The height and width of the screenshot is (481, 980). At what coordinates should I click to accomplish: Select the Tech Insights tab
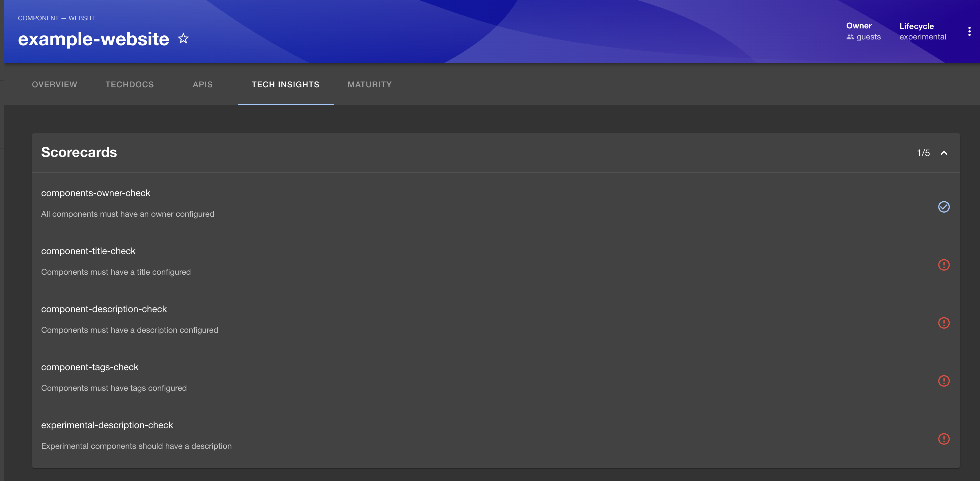pyautogui.click(x=285, y=84)
